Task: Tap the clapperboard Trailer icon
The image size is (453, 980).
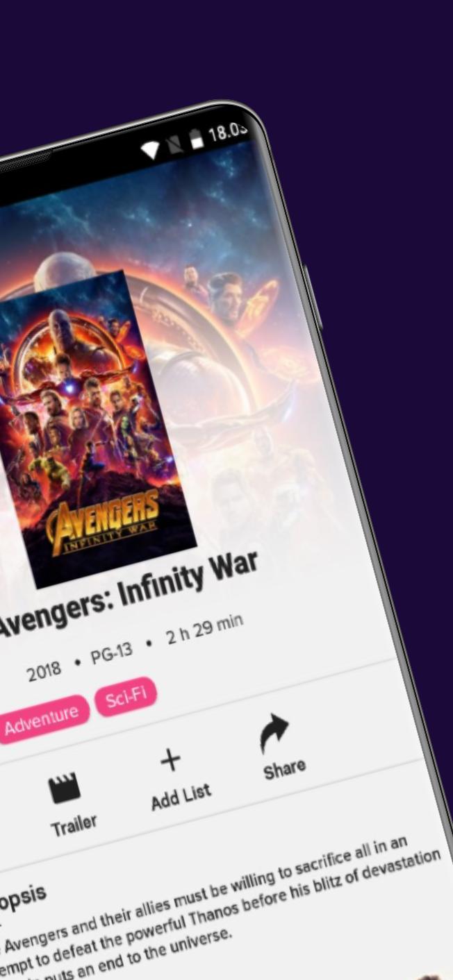Action: (64, 788)
